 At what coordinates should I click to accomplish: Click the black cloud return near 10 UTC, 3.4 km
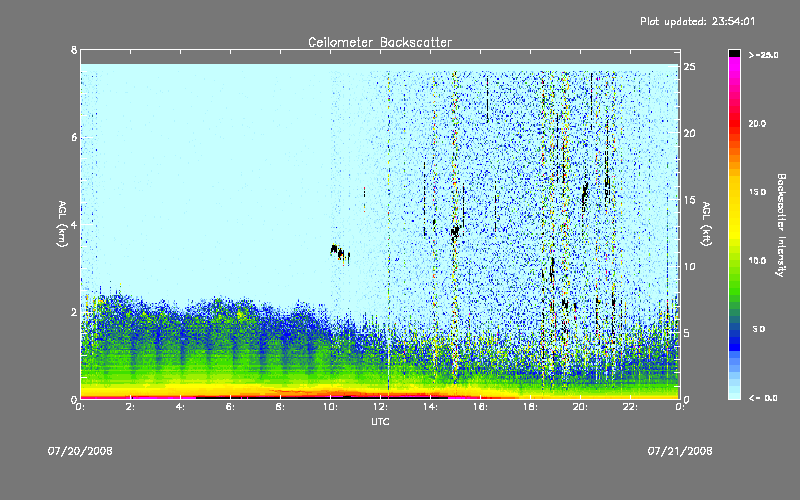pos(339,253)
